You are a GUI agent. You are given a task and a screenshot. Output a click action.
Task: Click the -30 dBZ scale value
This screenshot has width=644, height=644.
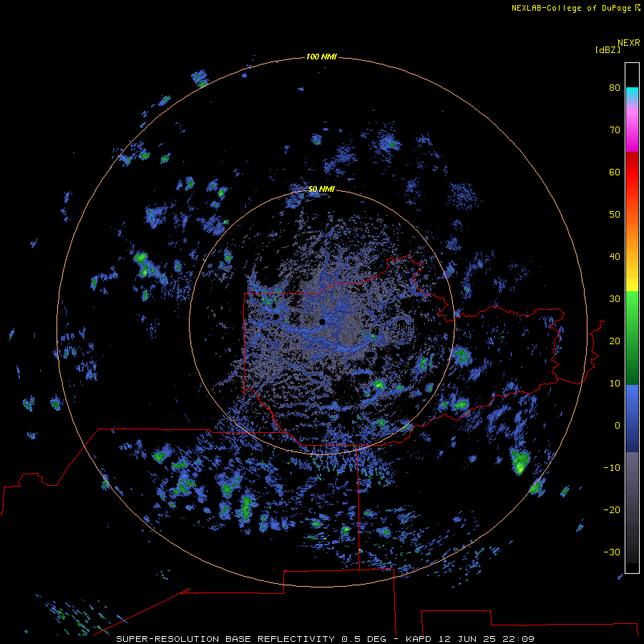(x=612, y=552)
